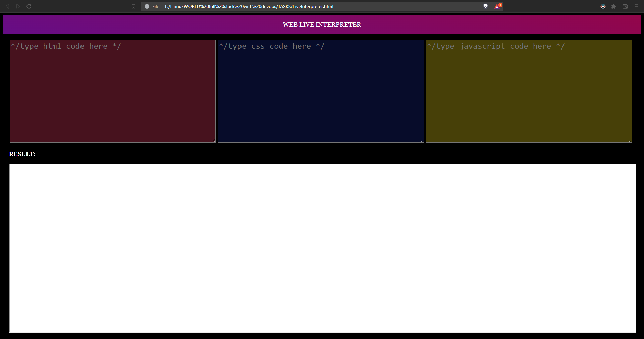Click the WEB LIVE INTERPRETER header banner
The width and height of the screenshot is (644, 339).
coord(322,24)
